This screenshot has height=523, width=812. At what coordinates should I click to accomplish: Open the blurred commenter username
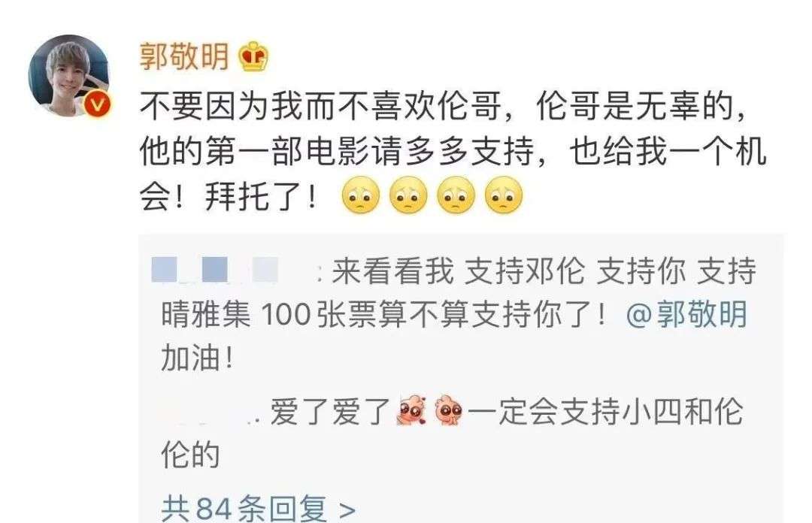(x=216, y=270)
